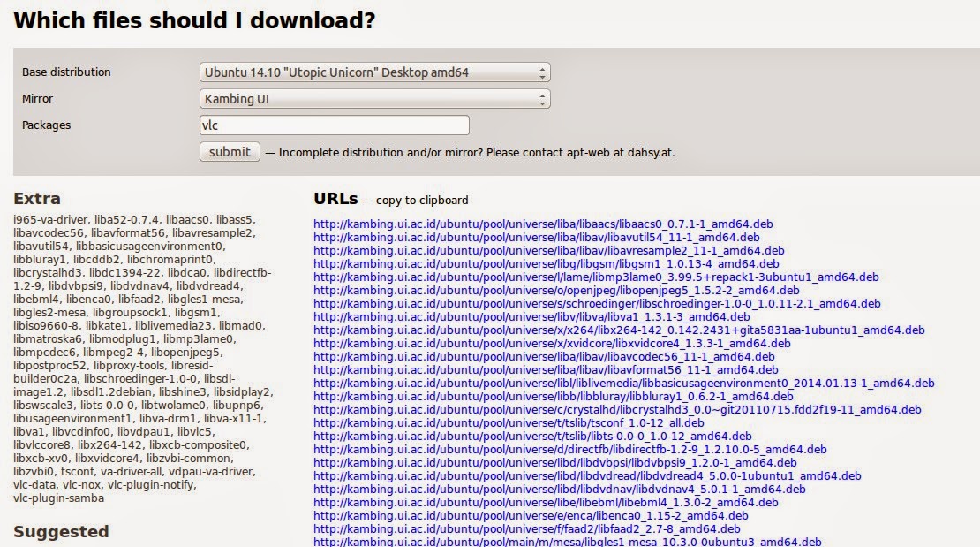Open the libopenjpeg5_1.5.2-2 deb link
This screenshot has height=547, width=980.
click(x=556, y=291)
